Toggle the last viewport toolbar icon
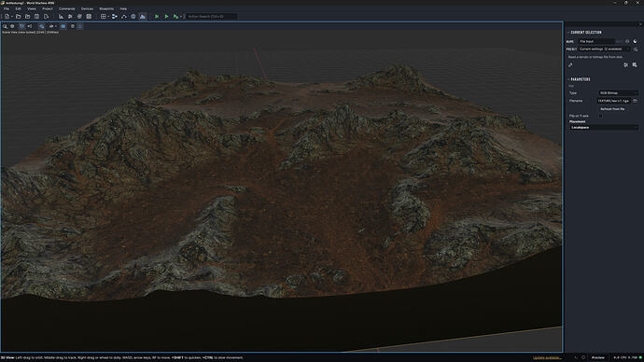This screenshot has width=644, height=362. [80, 26]
